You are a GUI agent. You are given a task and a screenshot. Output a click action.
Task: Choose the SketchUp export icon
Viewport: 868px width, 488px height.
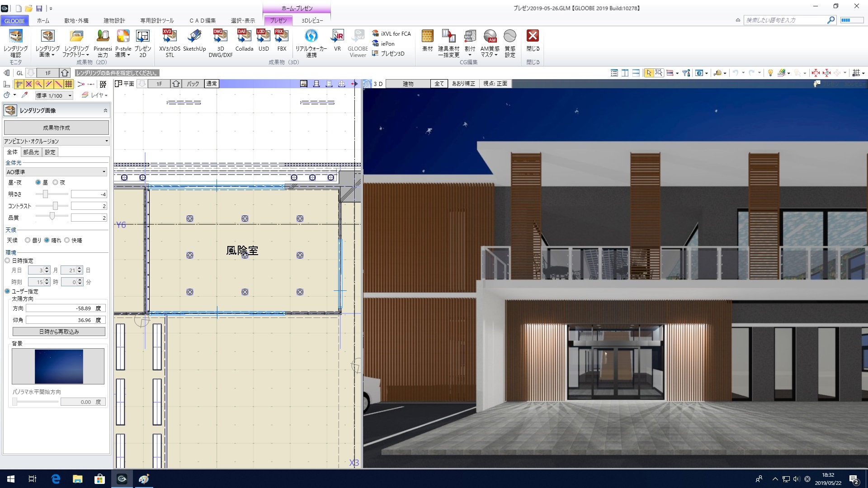(194, 41)
